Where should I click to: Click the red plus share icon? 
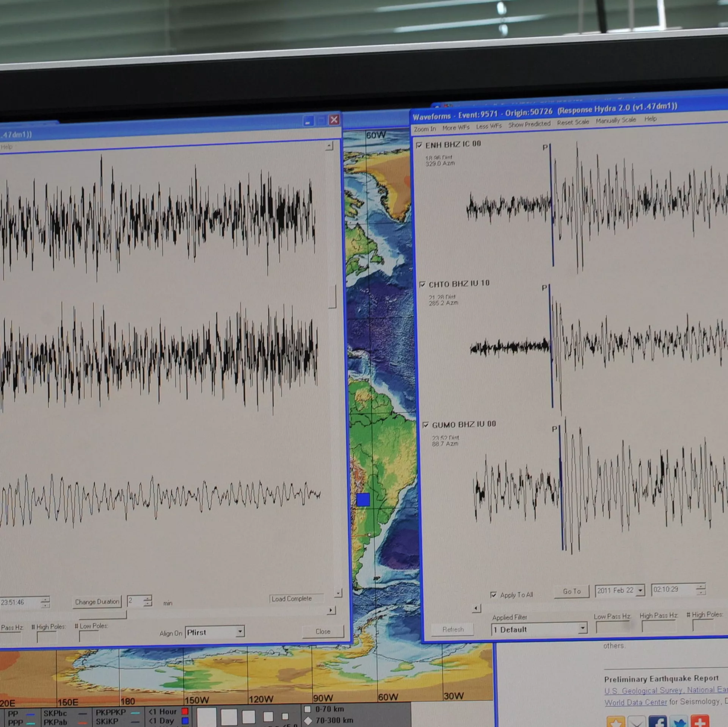pyautogui.click(x=700, y=721)
